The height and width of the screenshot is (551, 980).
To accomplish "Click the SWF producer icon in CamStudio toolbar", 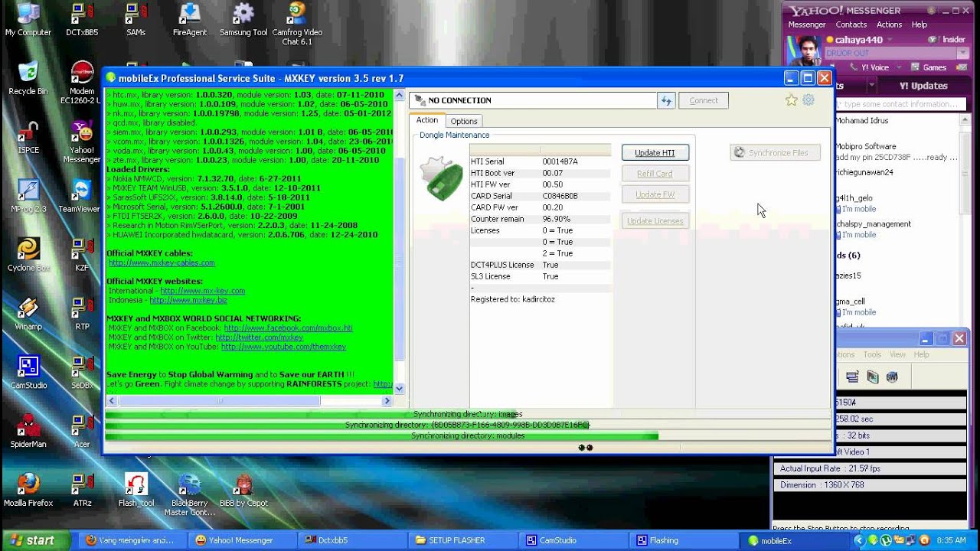I will [x=892, y=377].
